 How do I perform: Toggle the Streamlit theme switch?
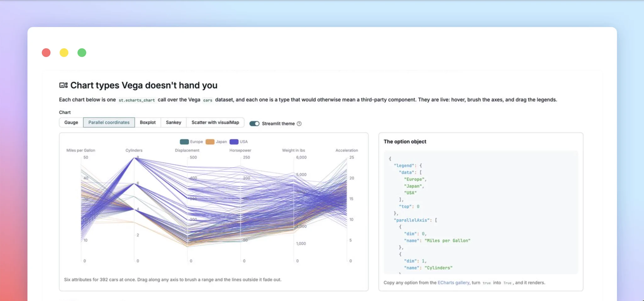[254, 123]
